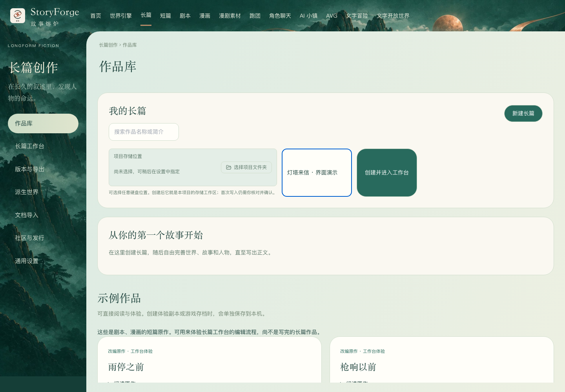Open 长篇工作台 in the sidebar
This screenshot has height=392, width=565.
pos(43,146)
